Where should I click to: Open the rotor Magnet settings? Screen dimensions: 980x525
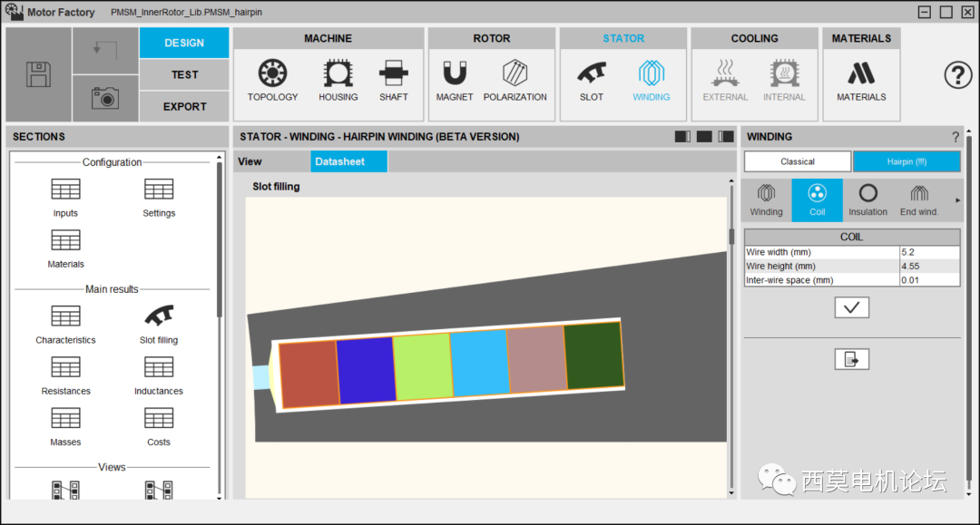coord(455,81)
